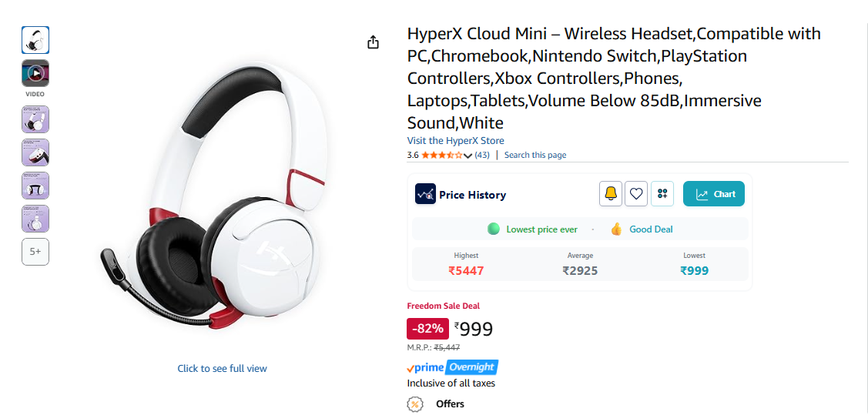868x415 pixels.
Task: Click the green Lowest price ever indicator
Action: click(493, 229)
